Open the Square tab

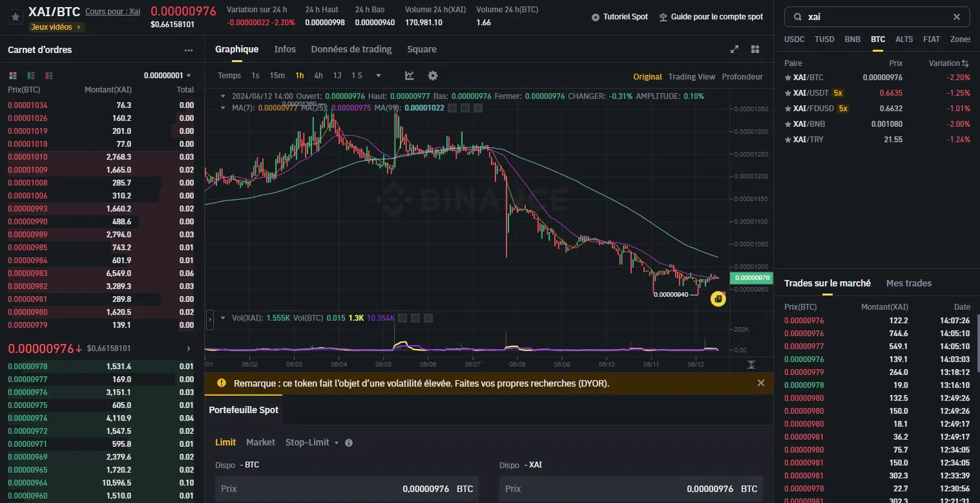pyautogui.click(x=422, y=49)
